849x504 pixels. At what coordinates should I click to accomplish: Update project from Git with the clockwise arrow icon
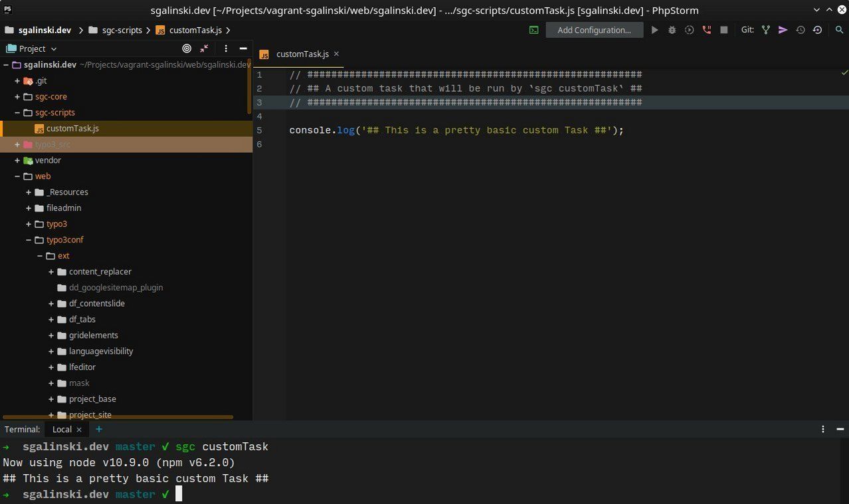(x=818, y=30)
